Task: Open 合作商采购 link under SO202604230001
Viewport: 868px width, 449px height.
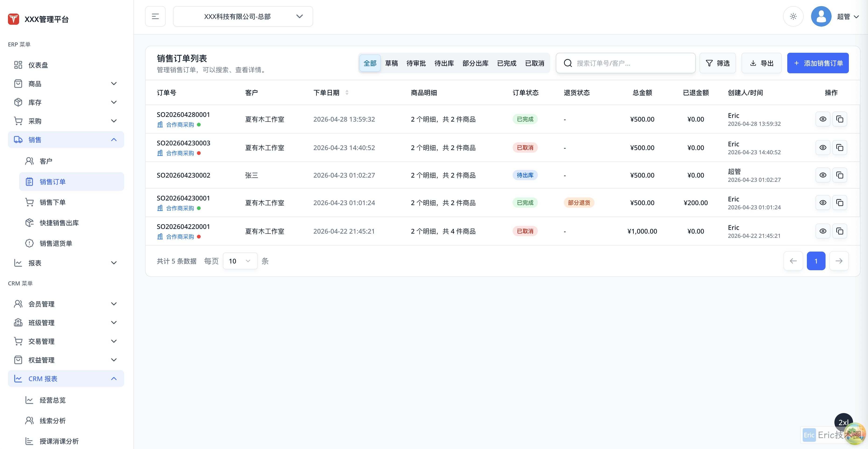Action: tap(180, 208)
